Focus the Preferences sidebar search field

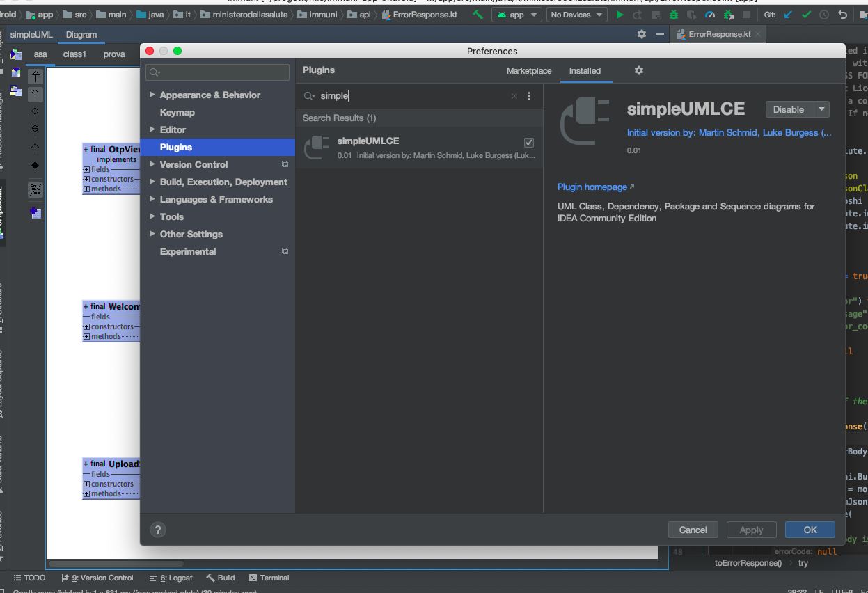(x=218, y=72)
